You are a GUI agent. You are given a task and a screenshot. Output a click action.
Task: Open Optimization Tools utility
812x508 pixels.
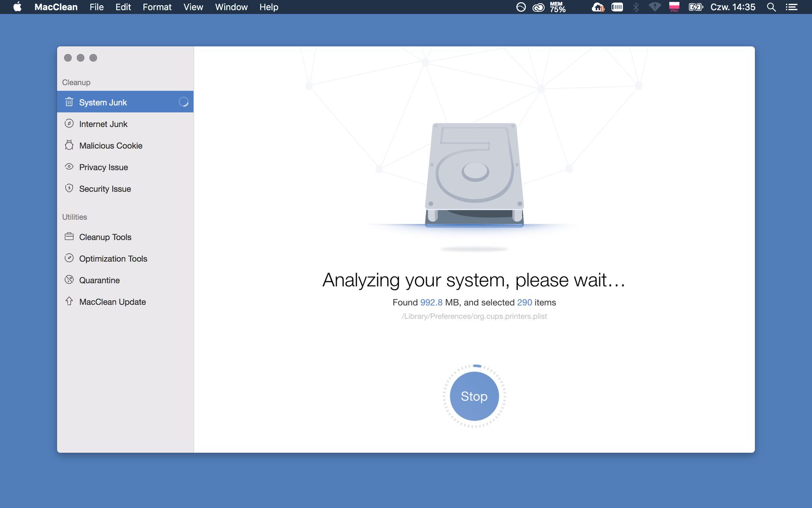(x=125, y=258)
